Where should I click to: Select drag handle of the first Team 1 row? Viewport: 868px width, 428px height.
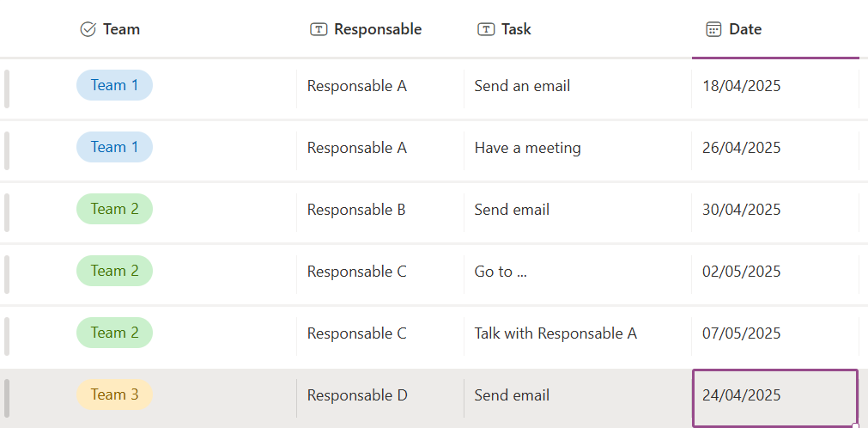(7, 88)
